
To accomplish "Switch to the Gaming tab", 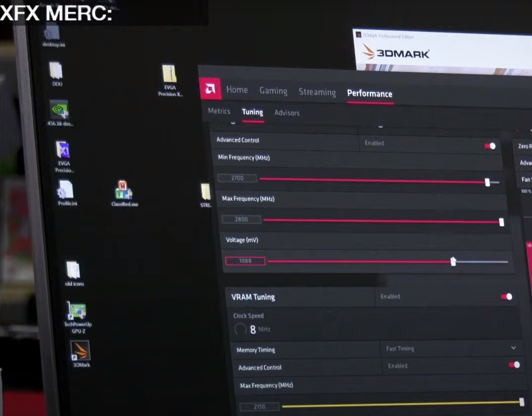I will pyautogui.click(x=273, y=91).
